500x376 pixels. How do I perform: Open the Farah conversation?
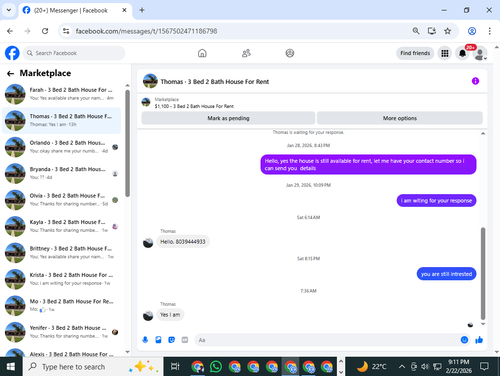point(62,94)
